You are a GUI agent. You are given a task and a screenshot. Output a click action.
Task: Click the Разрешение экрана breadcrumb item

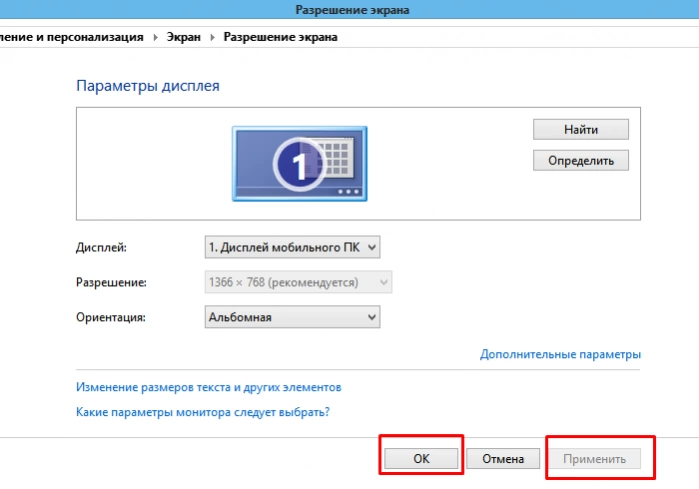280,37
